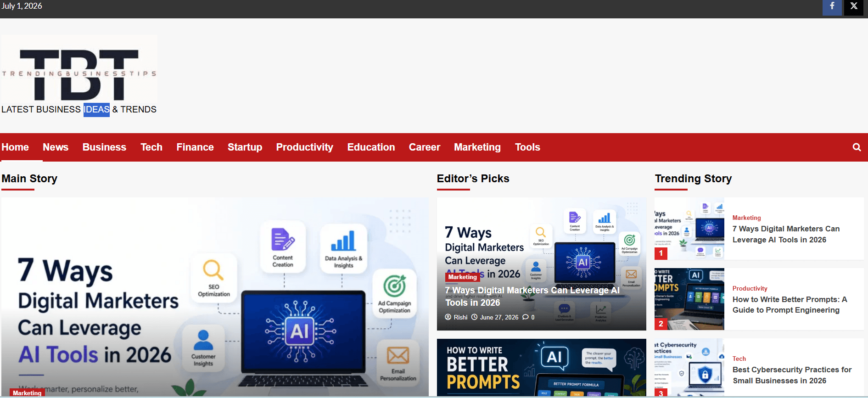Click trending thumbnail numbered 2
The image size is (868, 398).
coord(689,299)
